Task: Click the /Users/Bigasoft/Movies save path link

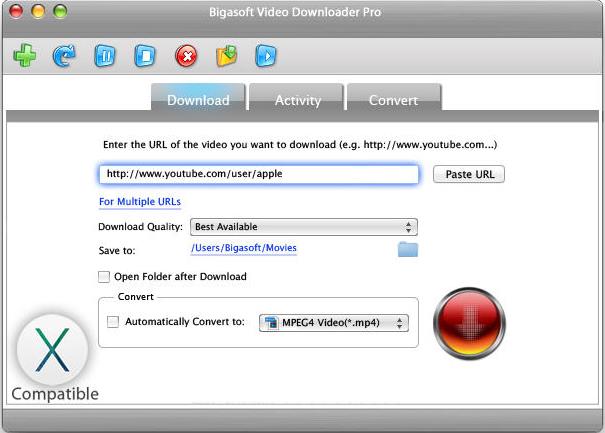Action: [244, 248]
